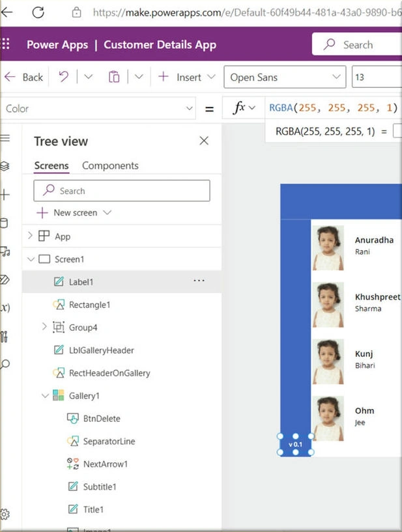Click the site lock icon in address bar
This screenshot has width=402, height=532.
point(76,12)
